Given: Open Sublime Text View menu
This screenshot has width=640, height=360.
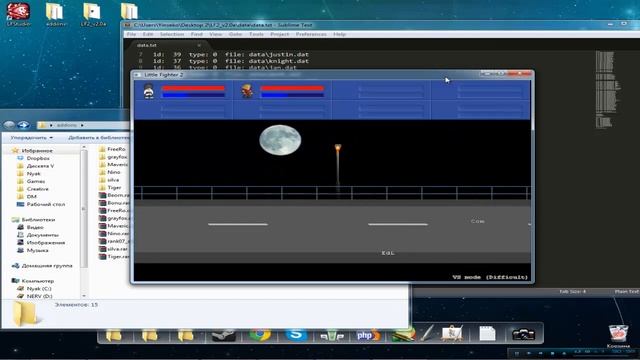Looking at the screenshot, I should [216, 34].
